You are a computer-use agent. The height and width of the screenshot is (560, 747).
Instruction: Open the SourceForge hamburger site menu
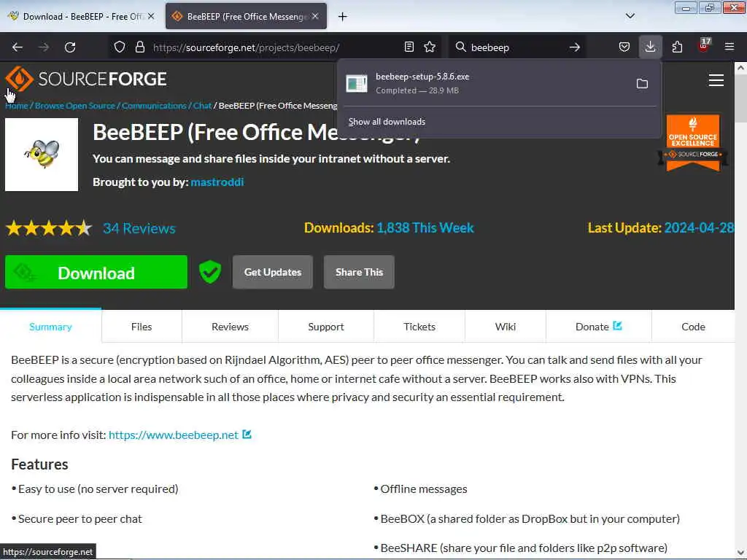pyautogui.click(x=716, y=80)
